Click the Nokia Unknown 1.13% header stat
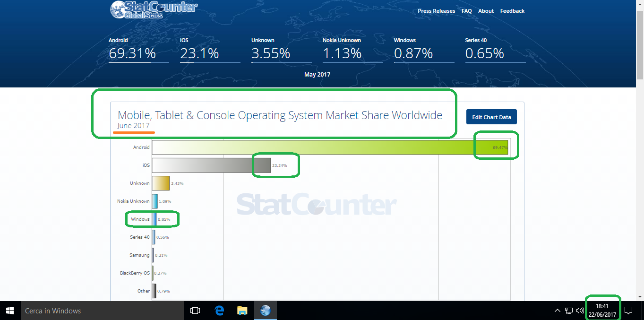 352,49
